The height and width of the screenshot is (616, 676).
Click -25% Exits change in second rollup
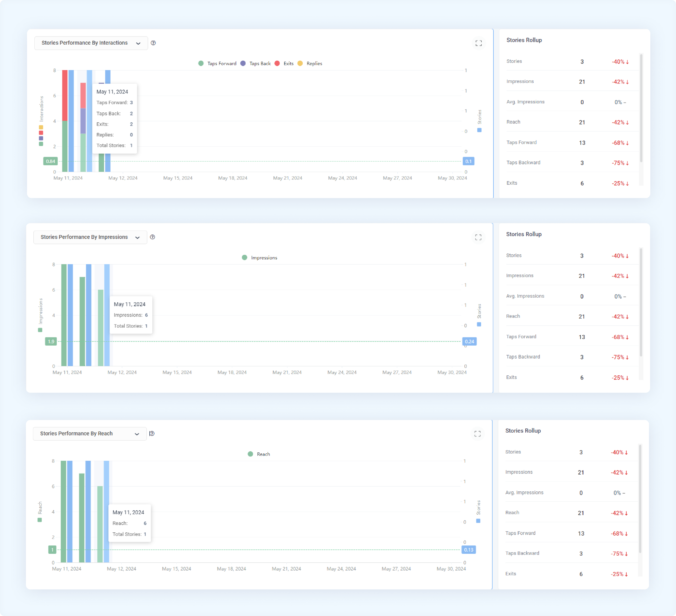[620, 378]
